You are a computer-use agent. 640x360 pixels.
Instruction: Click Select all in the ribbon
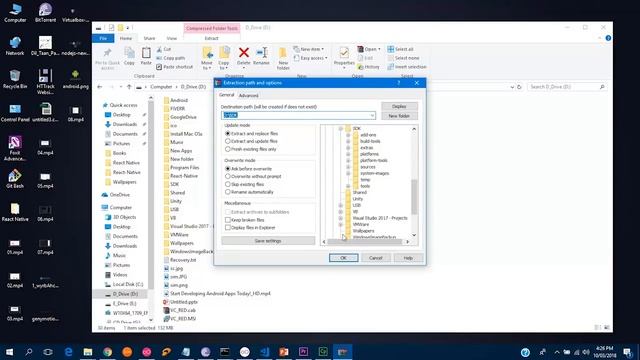[400, 49]
